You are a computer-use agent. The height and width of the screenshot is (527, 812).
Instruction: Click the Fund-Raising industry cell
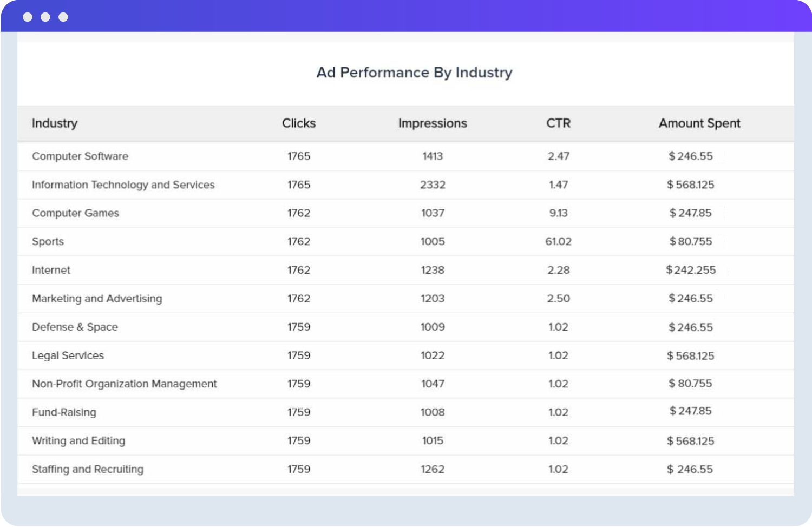64,412
